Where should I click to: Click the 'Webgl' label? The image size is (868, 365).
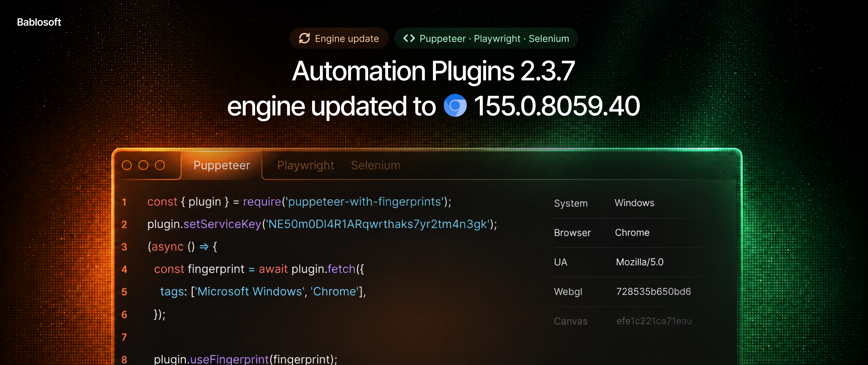[568, 292]
